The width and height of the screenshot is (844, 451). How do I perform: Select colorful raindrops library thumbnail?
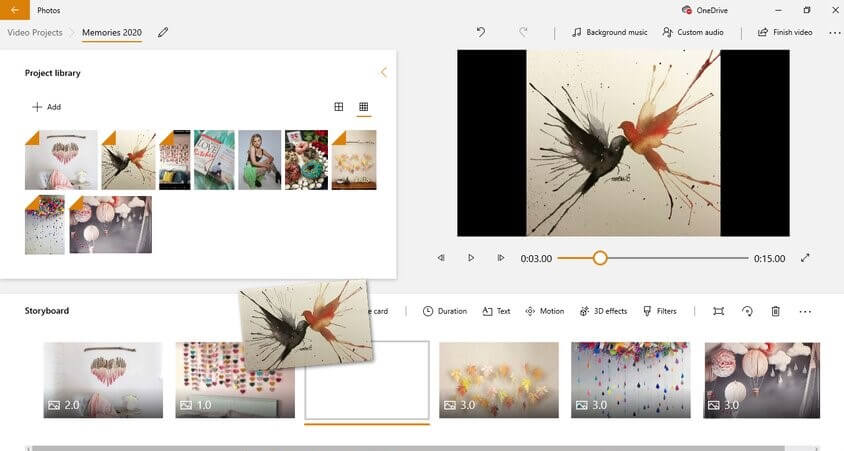[45, 224]
